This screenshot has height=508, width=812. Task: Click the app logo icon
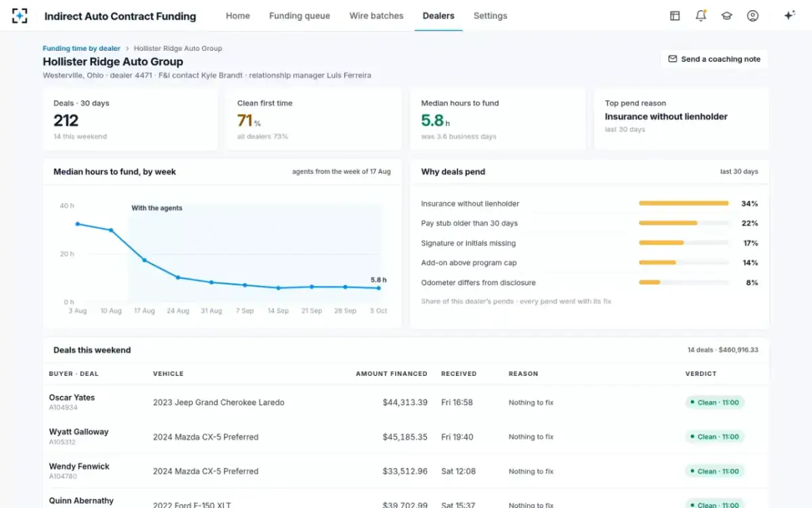[20, 16]
